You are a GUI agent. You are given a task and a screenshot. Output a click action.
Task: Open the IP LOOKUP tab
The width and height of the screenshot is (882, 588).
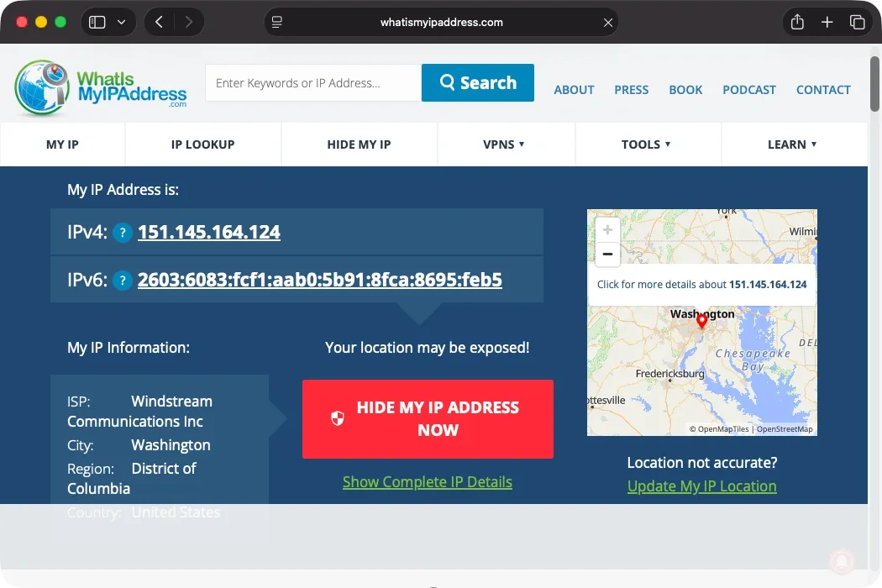pyautogui.click(x=203, y=144)
